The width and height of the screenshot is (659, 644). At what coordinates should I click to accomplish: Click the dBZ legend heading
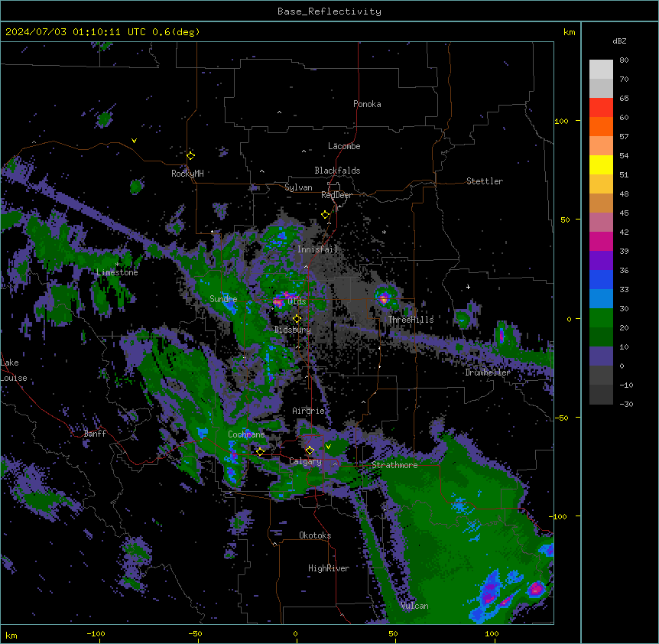(619, 41)
